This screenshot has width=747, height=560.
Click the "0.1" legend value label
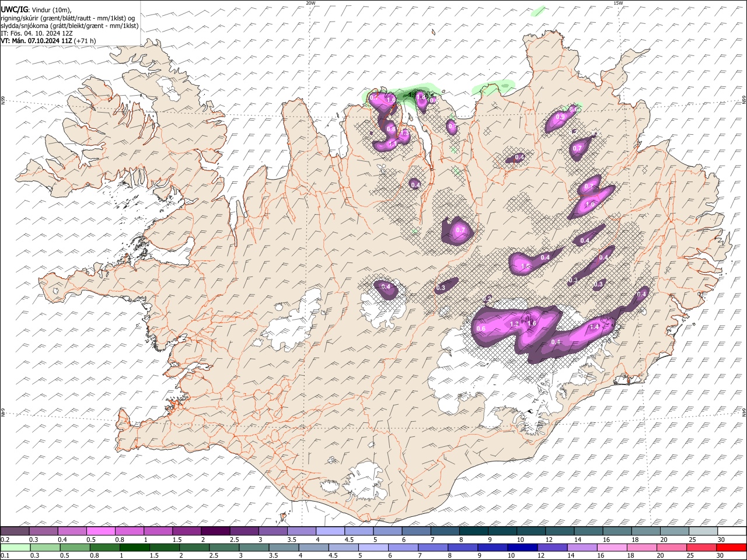(5, 555)
